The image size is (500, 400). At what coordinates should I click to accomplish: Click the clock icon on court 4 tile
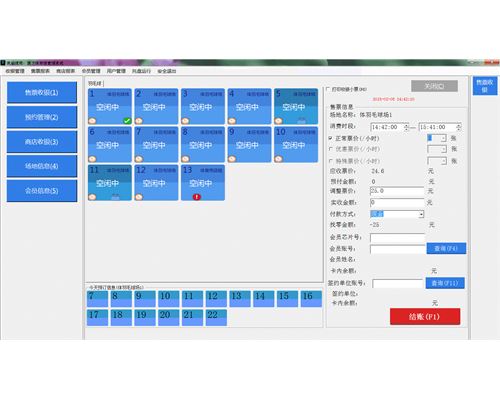[x=232, y=121]
